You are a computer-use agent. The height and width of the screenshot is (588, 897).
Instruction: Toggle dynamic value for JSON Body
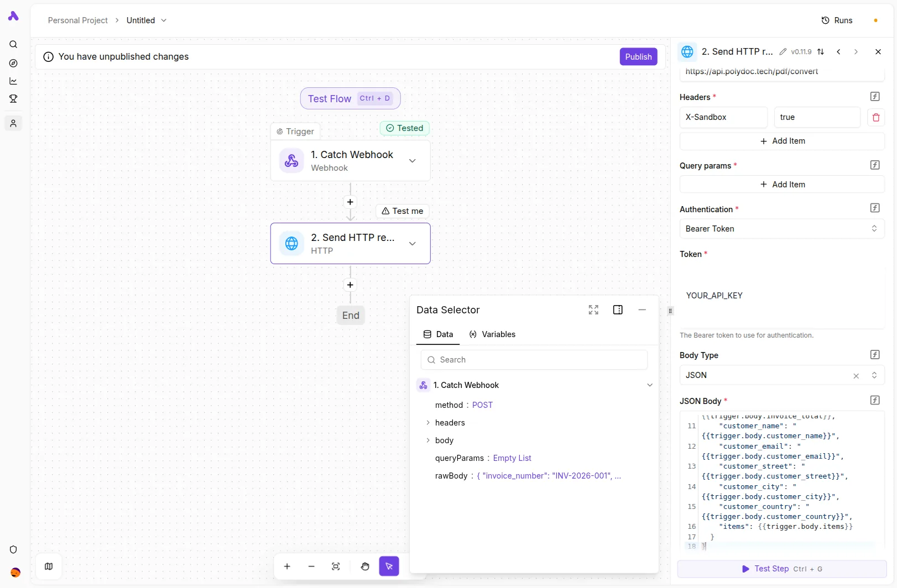tap(875, 400)
